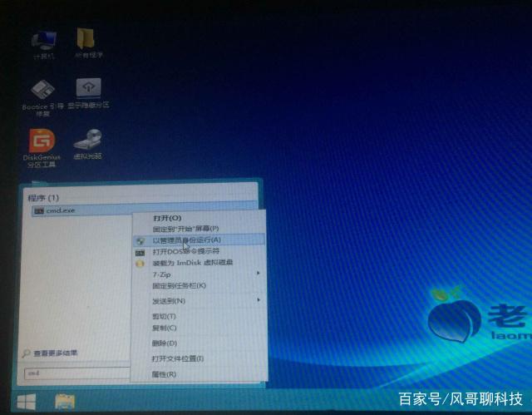
Task: Select 固定到"开始"屏幕(P) menu entry
Action: pyautogui.click(x=185, y=229)
